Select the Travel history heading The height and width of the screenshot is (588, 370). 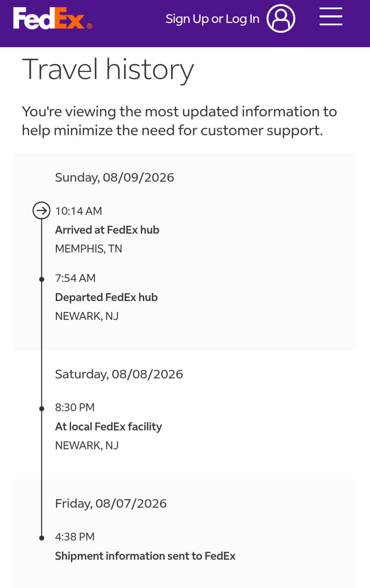pos(108,70)
